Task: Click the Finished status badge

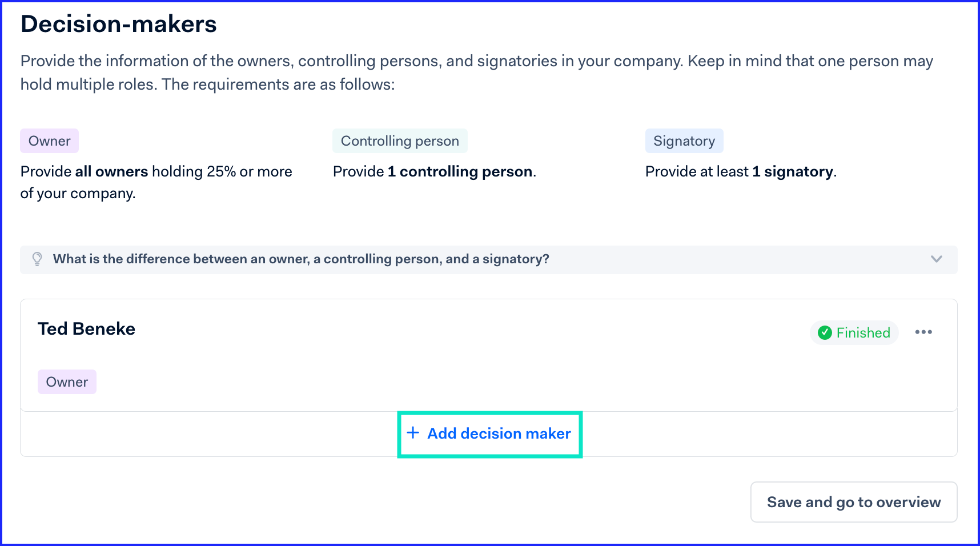Action: (854, 332)
